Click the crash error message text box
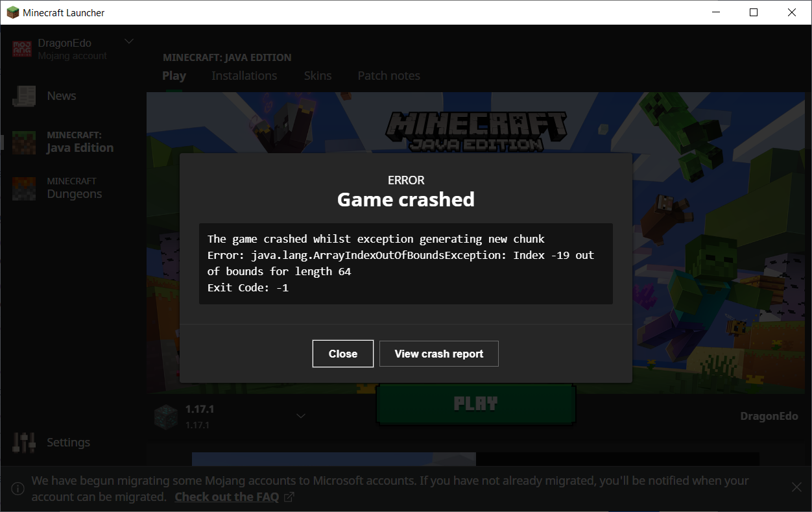 pos(406,263)
